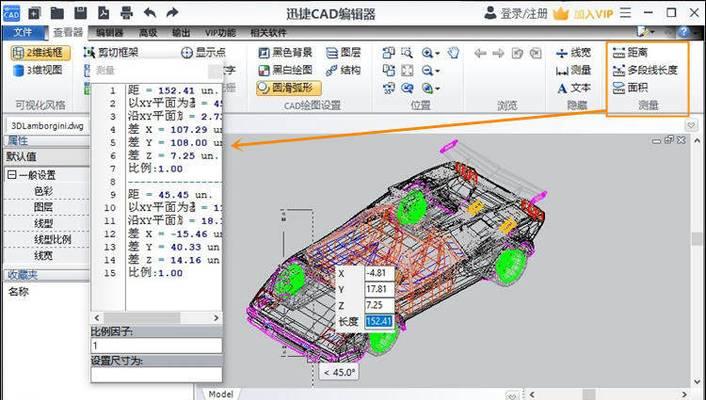Switch to the 查看器 viewer tab

(x=68, y=32)
